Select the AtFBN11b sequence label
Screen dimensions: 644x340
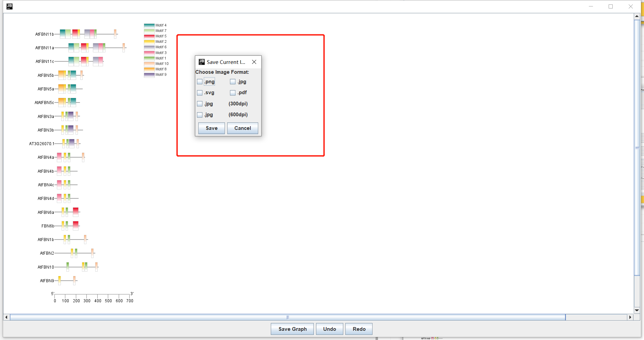45,34
